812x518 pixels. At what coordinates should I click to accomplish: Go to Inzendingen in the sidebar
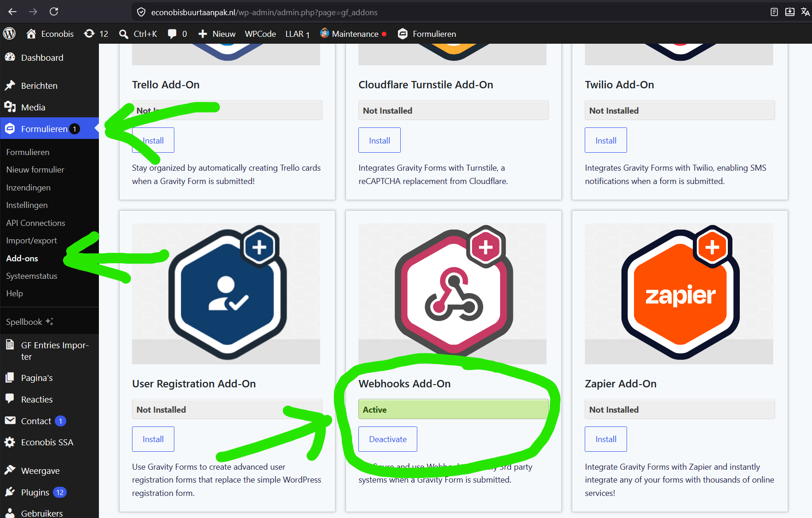(x=28, y=188)
